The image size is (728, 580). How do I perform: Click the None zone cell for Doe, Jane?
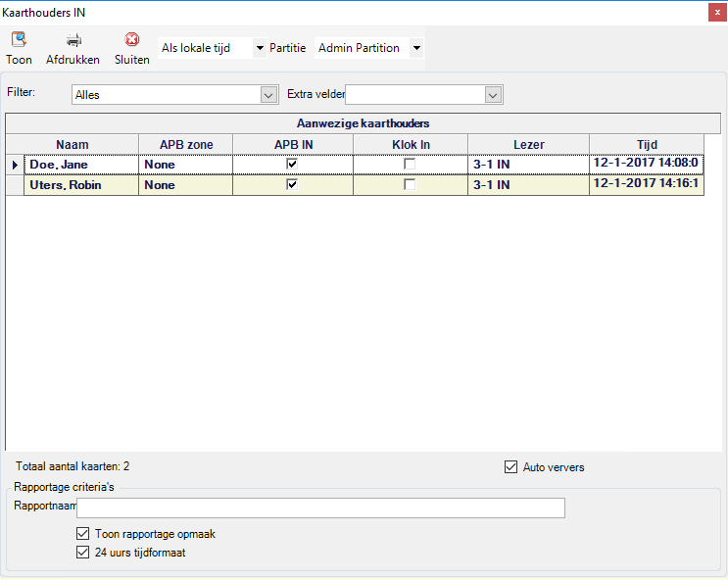186,165
